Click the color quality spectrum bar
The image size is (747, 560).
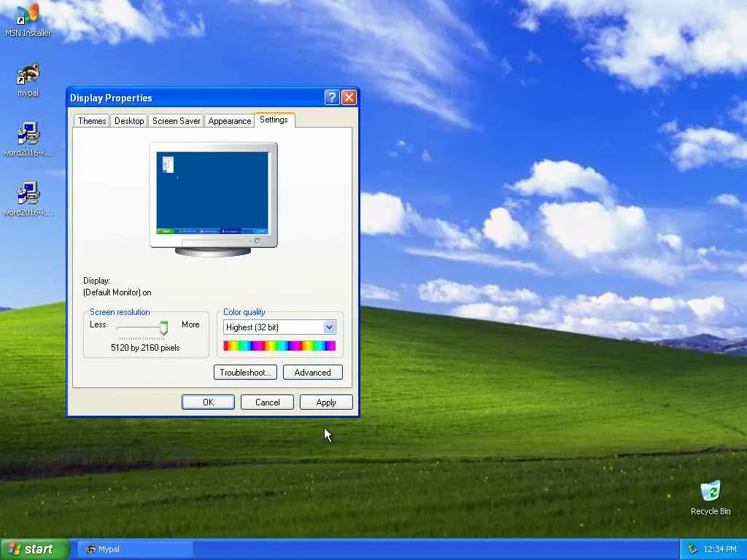point(279,346)
